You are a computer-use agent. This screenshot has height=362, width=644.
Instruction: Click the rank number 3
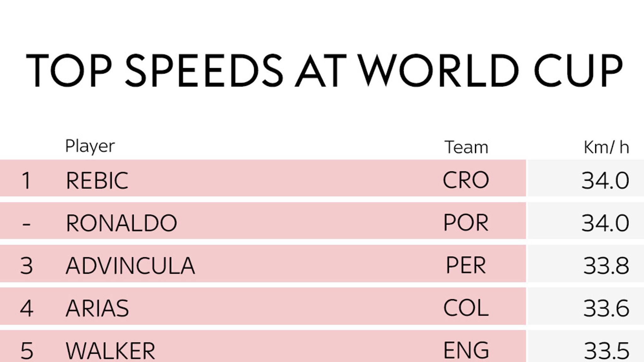click(x=26, y=266)
